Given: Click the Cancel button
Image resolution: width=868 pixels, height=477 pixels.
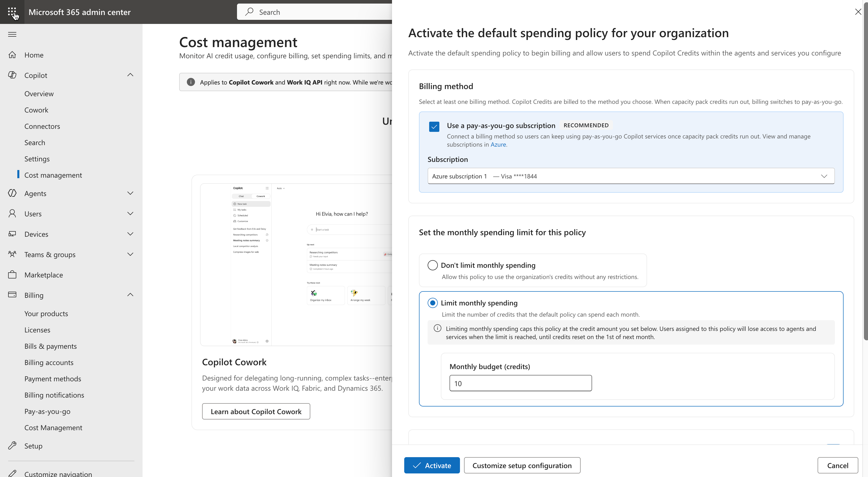Looking at the screenshot, I should pyautogui.click(x=838, y=465).
